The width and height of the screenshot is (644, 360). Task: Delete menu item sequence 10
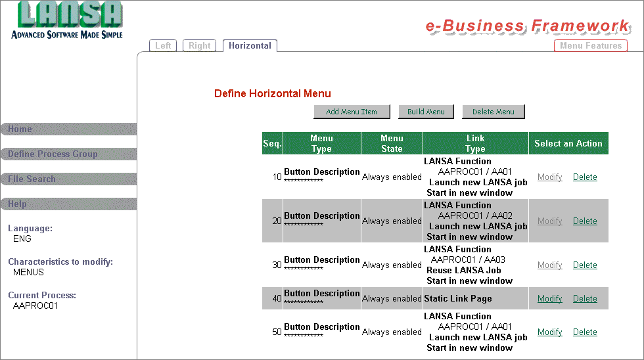click(585, 177)
